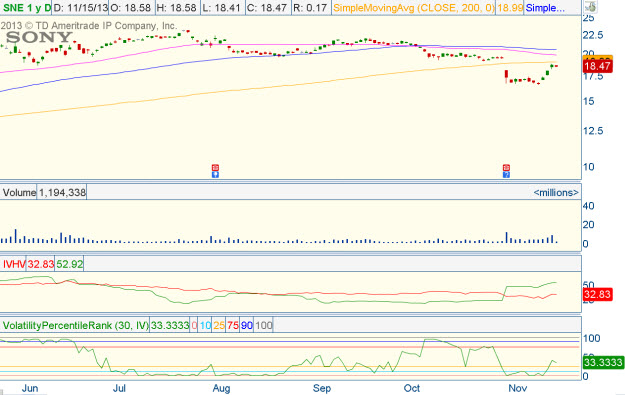Click the green IVHV value 52.92
This screenshot has width=625, height=395.
click(x=69, y=264)
